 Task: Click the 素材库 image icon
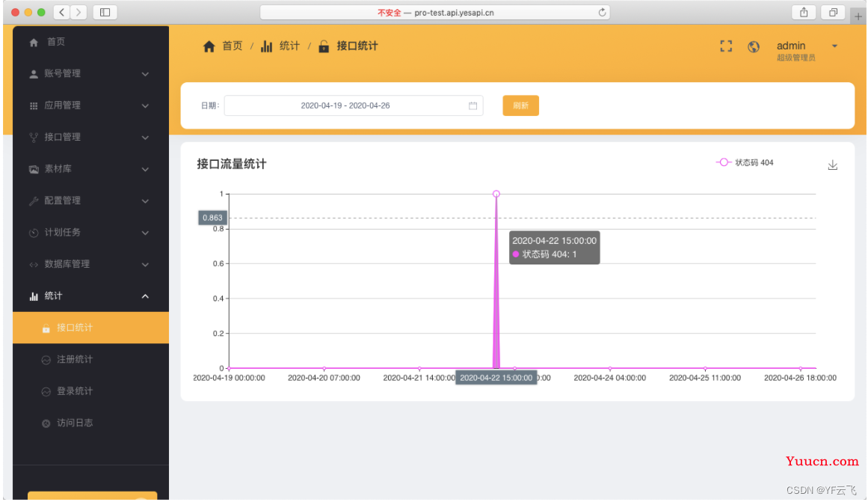(34, 169)
